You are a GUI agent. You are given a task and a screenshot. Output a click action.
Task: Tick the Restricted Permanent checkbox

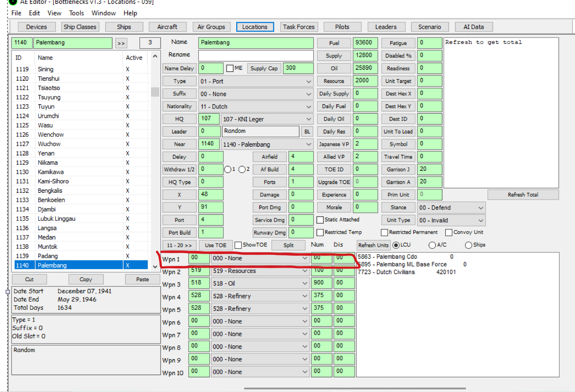(x=385, y=232)
